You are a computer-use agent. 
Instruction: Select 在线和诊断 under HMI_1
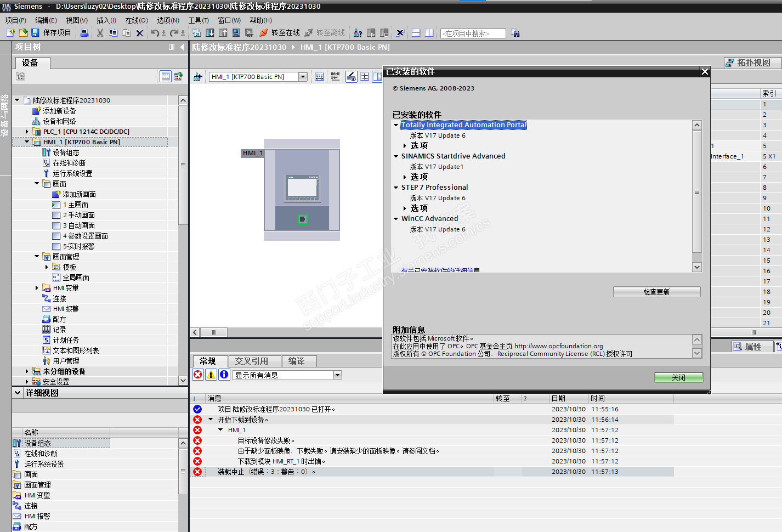[69, 163]
